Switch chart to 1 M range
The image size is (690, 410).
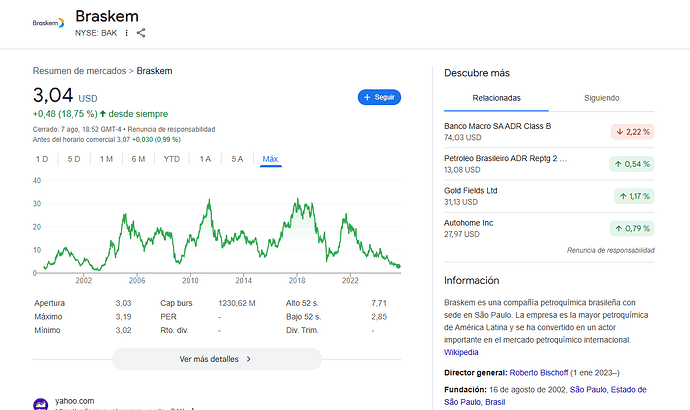click(x=106, y=159)
